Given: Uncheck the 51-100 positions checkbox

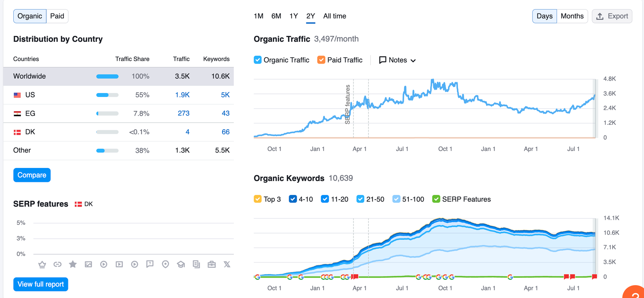Looking at the screenshot, I should pyautogui.click(x=396, y=199).
